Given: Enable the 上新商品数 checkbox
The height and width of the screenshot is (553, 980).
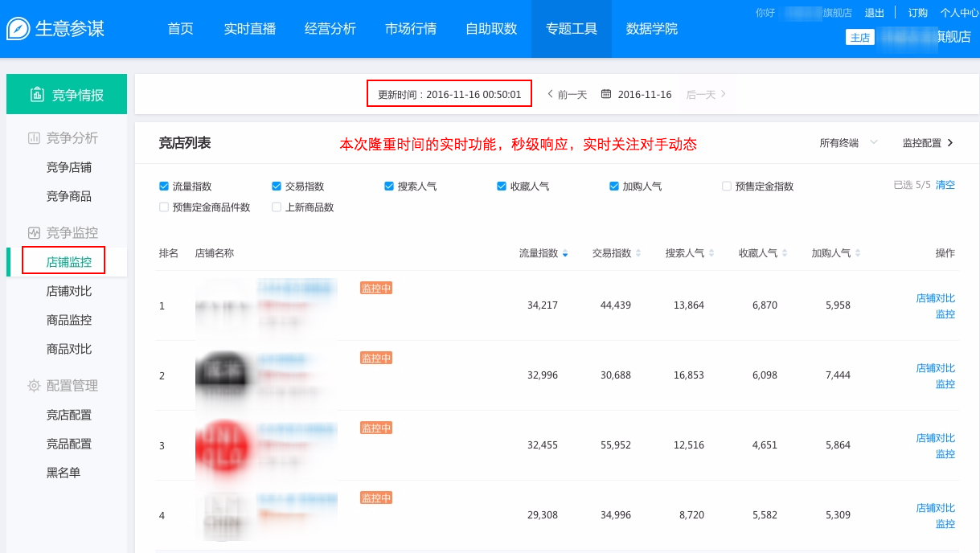Looking at the screenshot, I should click(277, 207).
